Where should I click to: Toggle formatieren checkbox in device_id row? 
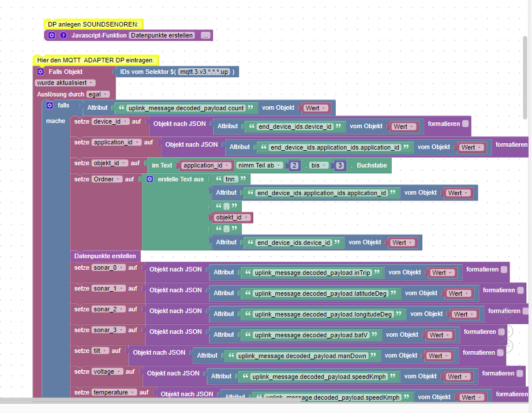pos(466,124)
